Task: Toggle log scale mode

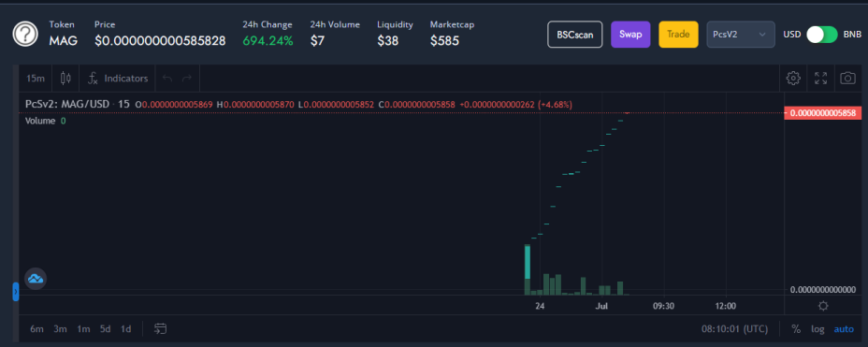Action: (817, 328)
